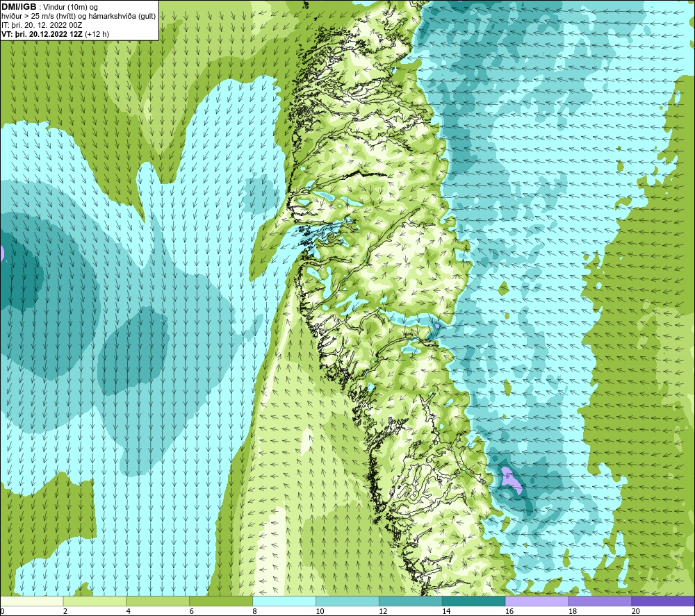This screenshot has width=695, height=616.
Task: Click the legend scale label '6'
Action: tap(192, 612)
